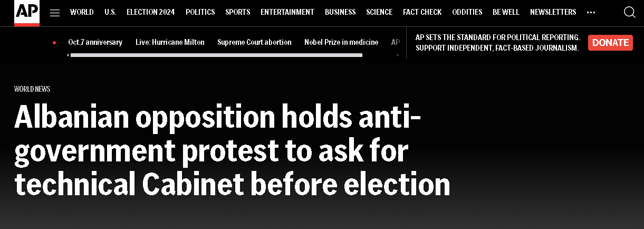644x229 pixels.
Task: Open the Nobel Prize in medicine topic
Action: click(x=341, y=42)
